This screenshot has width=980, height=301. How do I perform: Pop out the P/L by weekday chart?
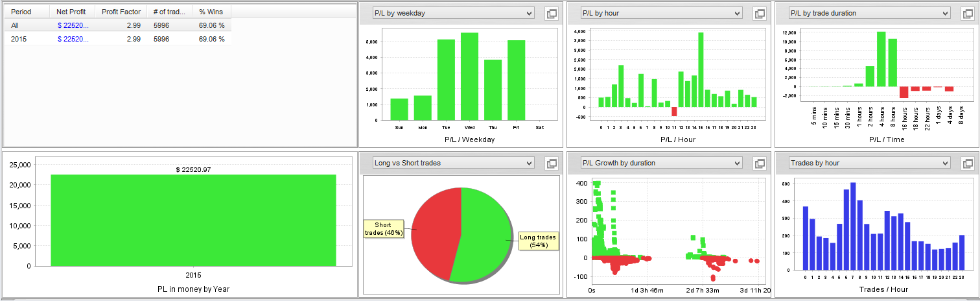click(x=551, y=14)
